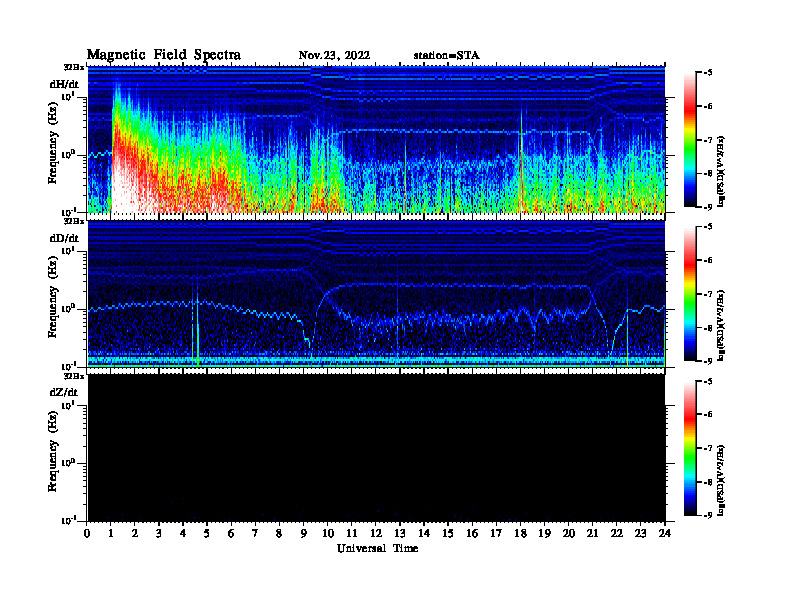Click hour tick label "5" on time axis

(x=207, y=533)
